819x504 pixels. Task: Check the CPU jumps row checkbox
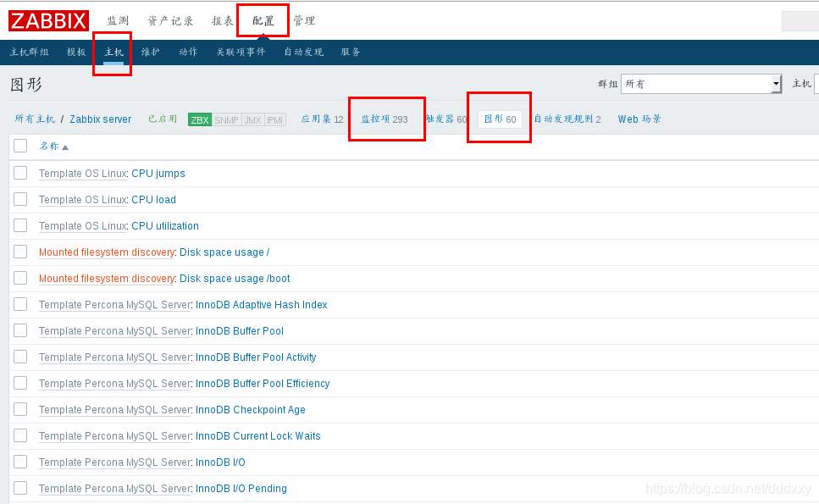20,173
